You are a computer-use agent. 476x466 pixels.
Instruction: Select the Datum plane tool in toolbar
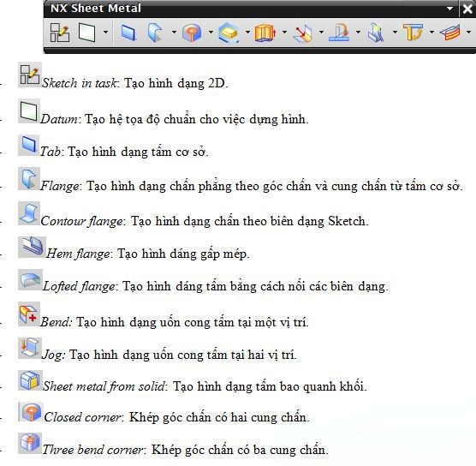click(x=86, y=32)
